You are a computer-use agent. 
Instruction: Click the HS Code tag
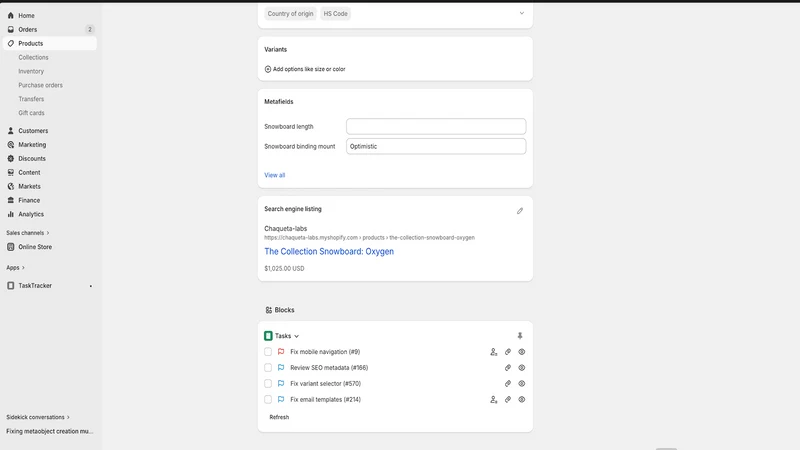(x=335, y=14)
